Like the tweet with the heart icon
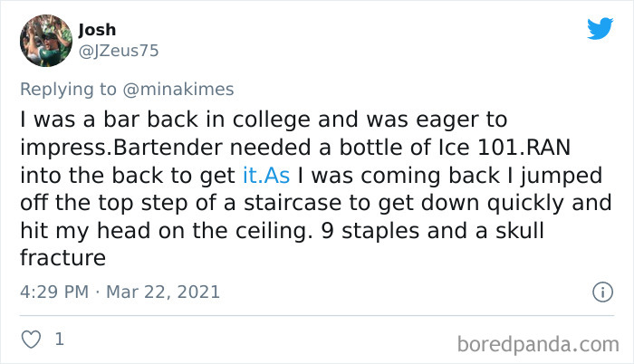The image size is (634, 364). (31, 340)
